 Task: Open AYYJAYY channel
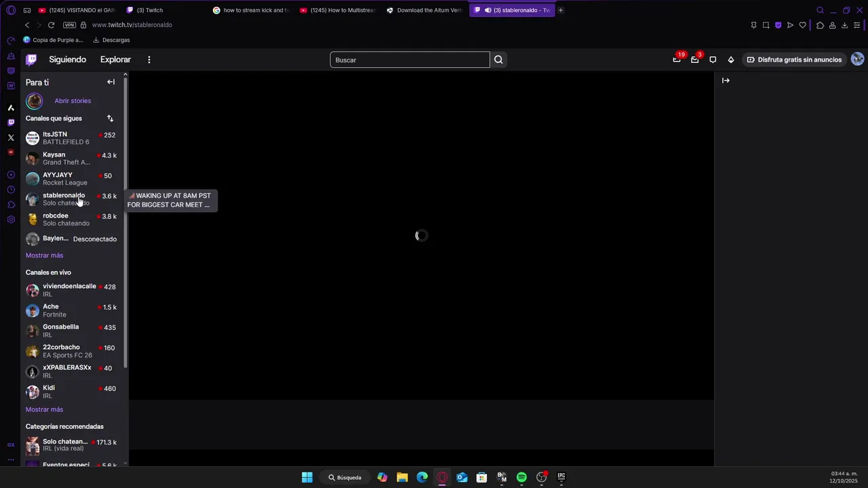(x=73, y=179)
